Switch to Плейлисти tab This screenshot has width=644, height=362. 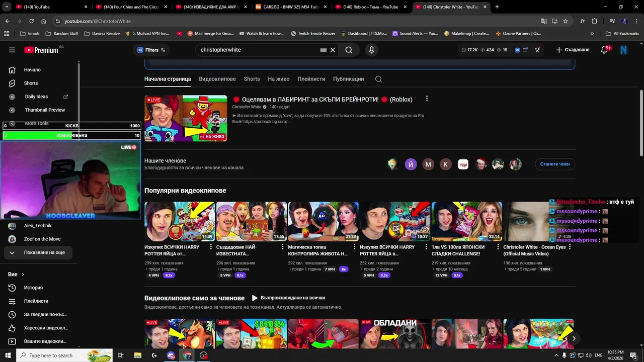[311, 79]
